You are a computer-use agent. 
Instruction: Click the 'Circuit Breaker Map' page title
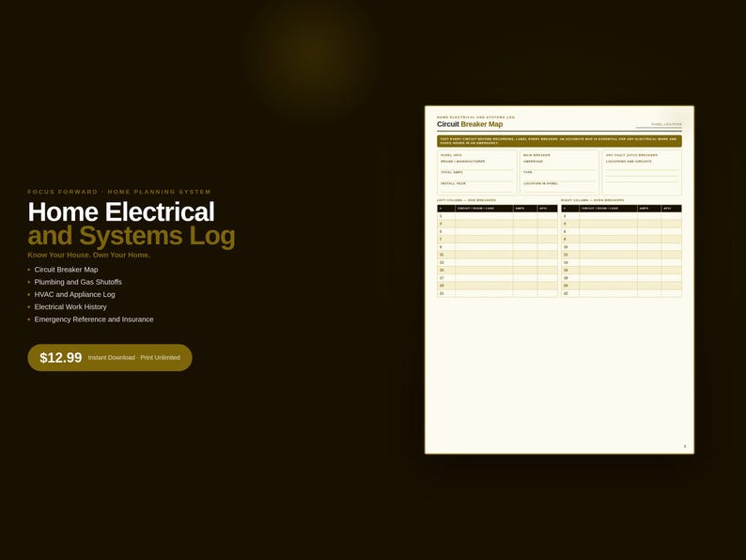click(470, 124)
